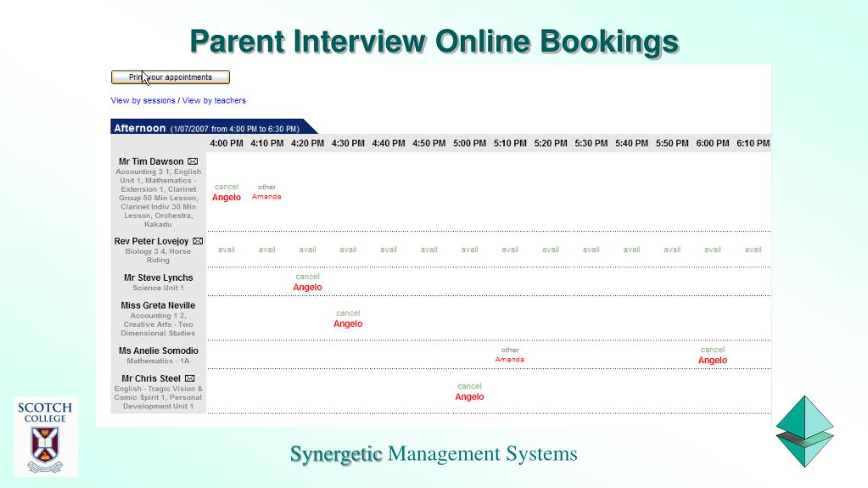The image size is (868, 488).
Task: Select teacher name Rev Peter Lovejoy
Action: click(151, 241)
